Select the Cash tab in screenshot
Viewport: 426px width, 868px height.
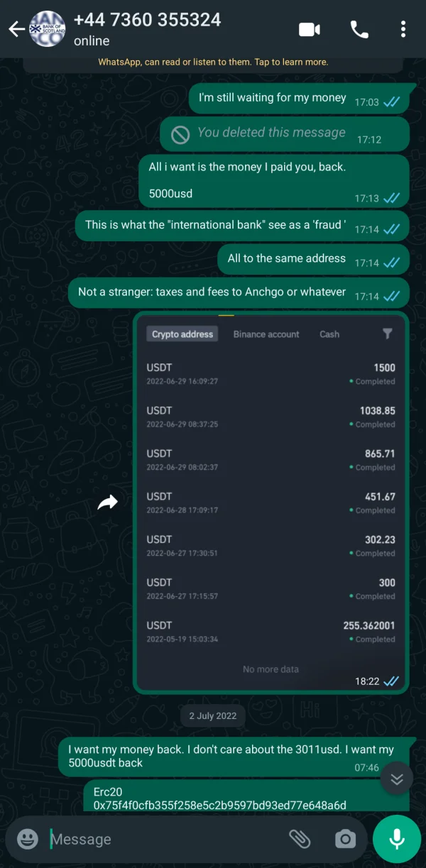329,334
